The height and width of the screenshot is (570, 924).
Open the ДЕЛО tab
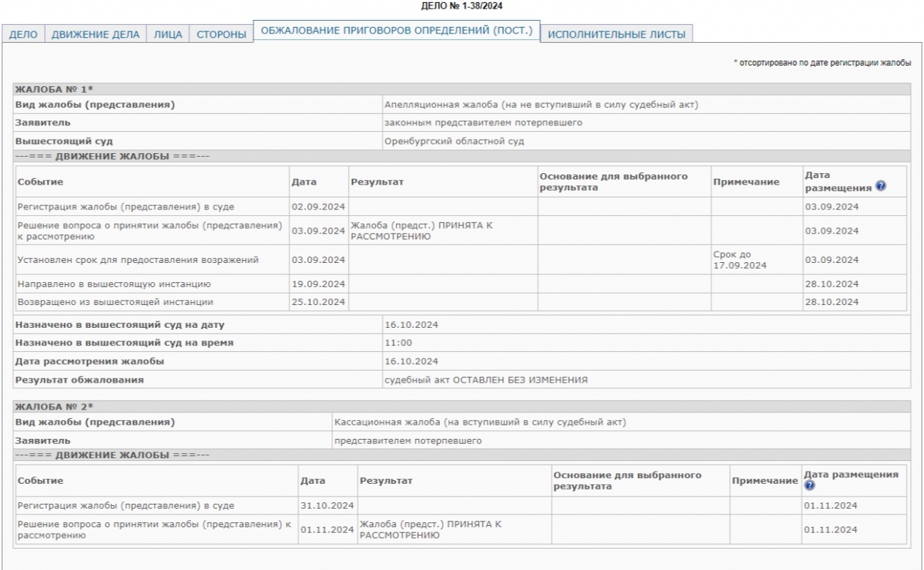click(23, 34)
